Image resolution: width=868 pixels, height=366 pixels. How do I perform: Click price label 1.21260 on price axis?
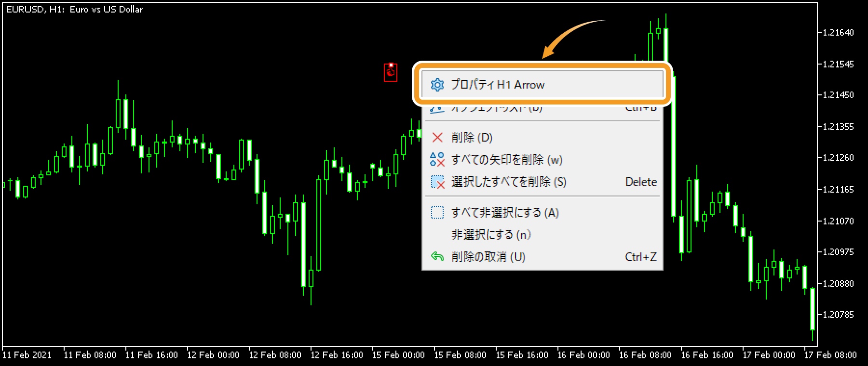tap(838, 157)
